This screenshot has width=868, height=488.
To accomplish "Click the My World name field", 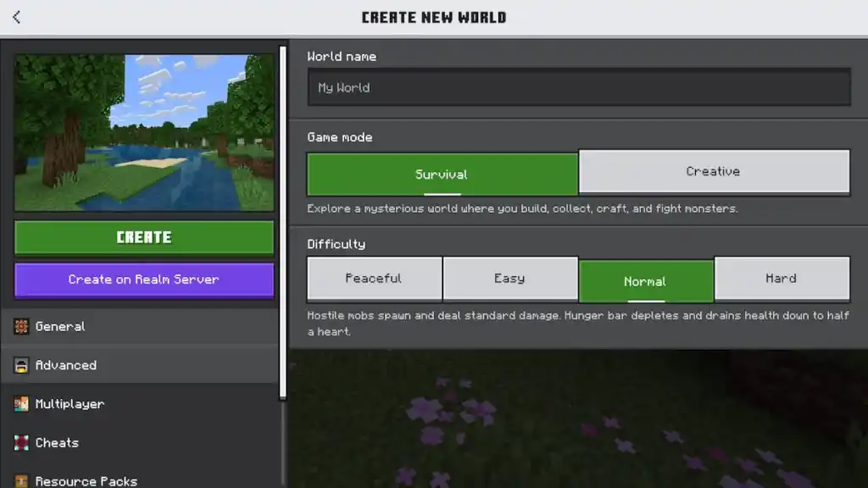I will (579, 87).
